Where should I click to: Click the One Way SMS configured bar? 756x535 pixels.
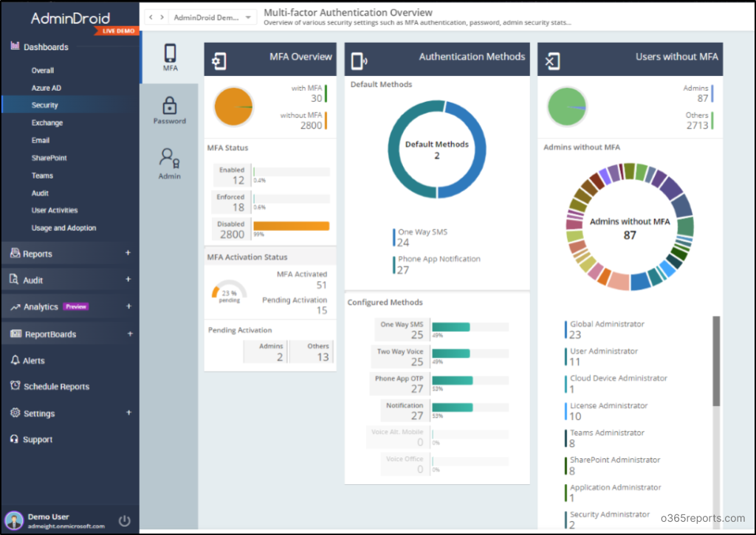click(x=451, y=327)
